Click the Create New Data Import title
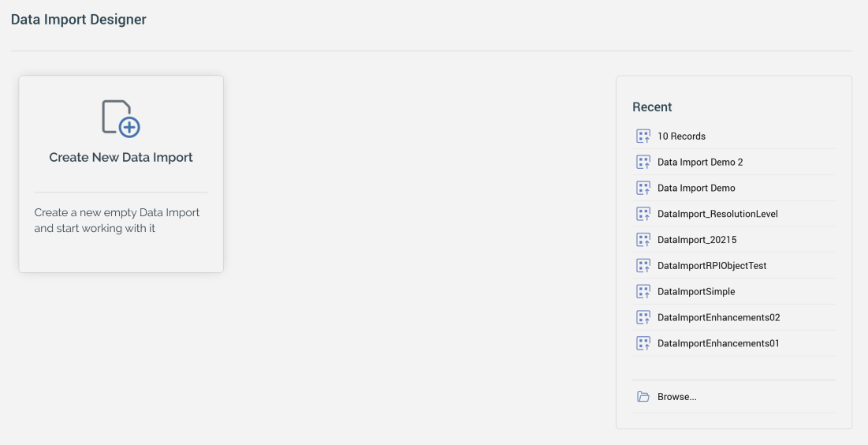868x445 pixels. tap(121, 158)
